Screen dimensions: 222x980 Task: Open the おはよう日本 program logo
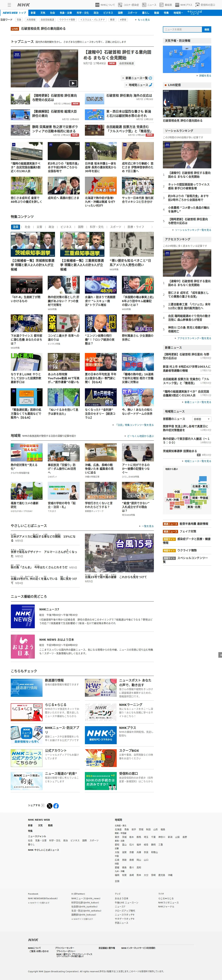click(23, 646)
